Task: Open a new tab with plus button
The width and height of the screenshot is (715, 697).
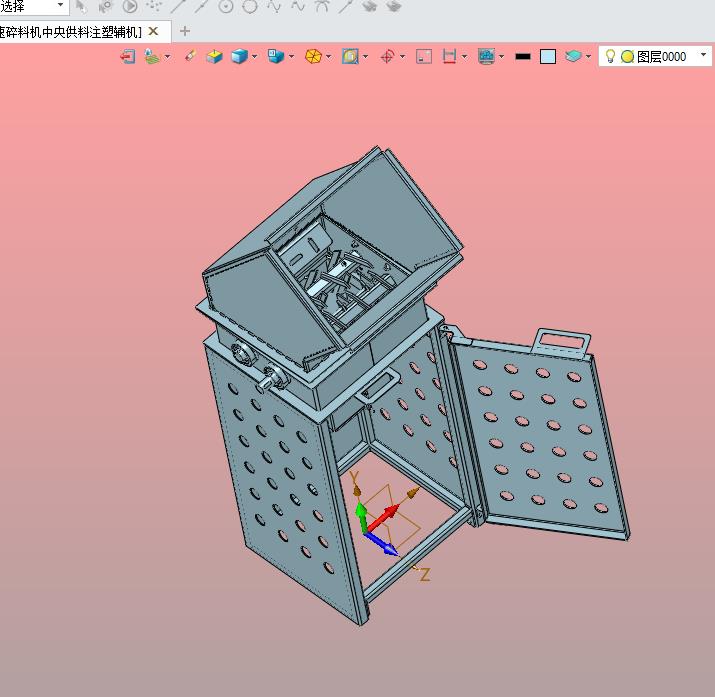Action: point(185,31)
